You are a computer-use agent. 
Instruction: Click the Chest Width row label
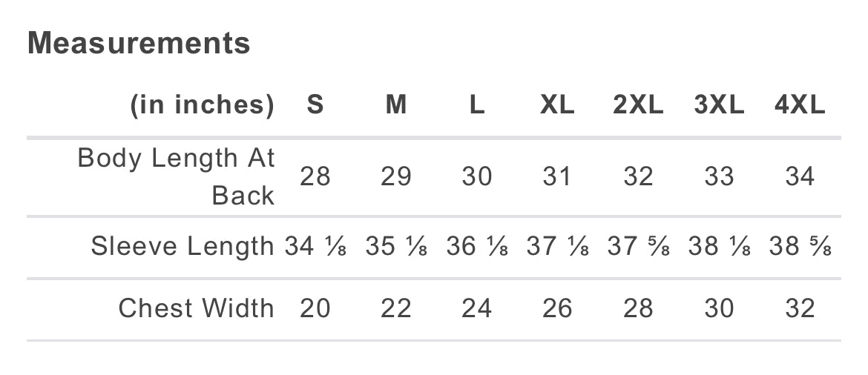(x=196, y=308)
